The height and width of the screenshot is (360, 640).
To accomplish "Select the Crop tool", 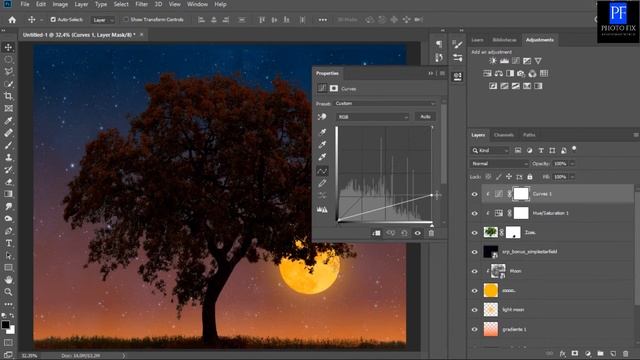I will coord(8,96).
